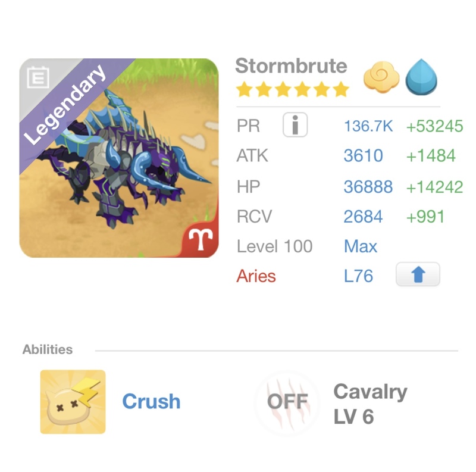Select the six-star rating row
Image resolution: width=476 pixels, height=472 pixels.
click(292, 90)
